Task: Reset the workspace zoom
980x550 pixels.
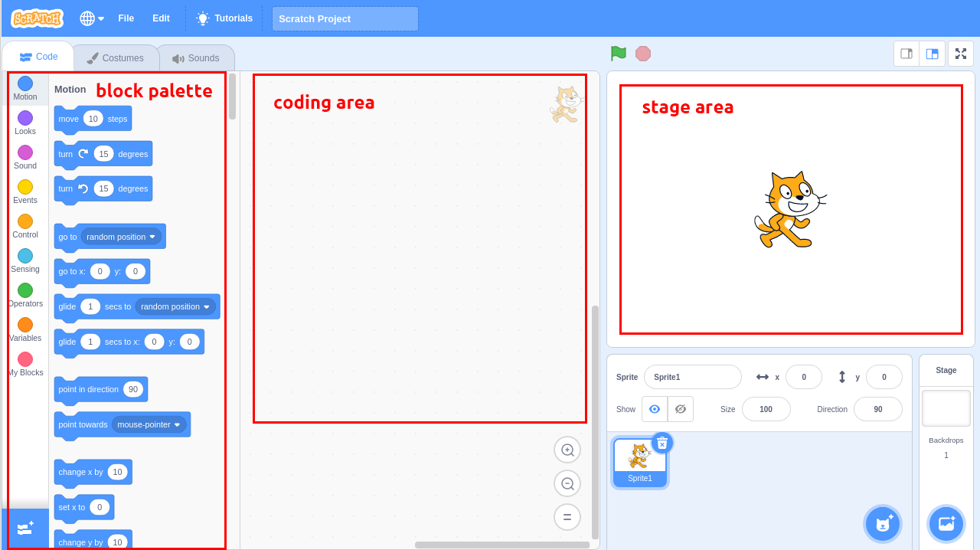Action: coord(567,517)
